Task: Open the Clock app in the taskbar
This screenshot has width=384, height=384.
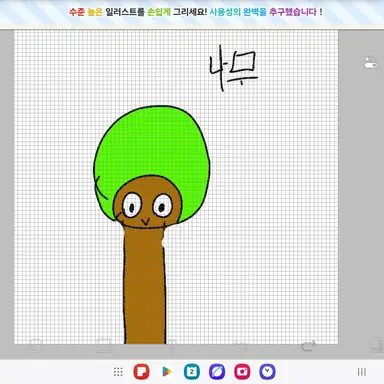Action: (x=268, y=372)
